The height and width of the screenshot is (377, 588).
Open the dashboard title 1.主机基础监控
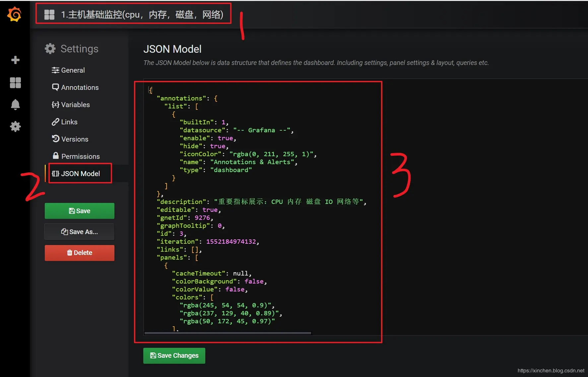click(x=142, y=15)
